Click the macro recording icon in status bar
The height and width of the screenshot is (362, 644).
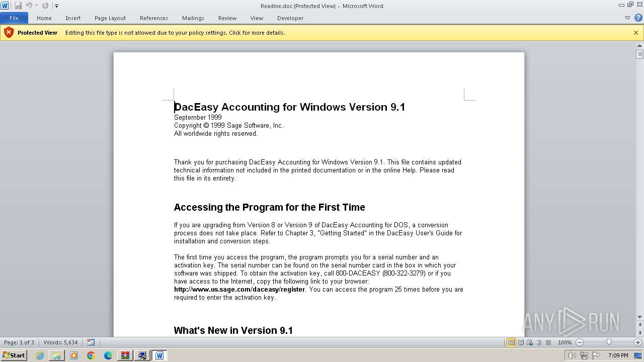pos(91,342)
